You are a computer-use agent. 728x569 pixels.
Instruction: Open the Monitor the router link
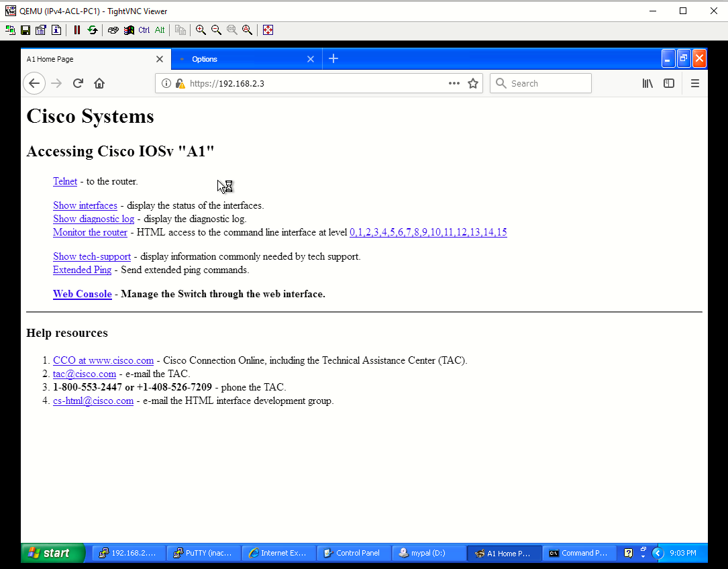point(90,232)
